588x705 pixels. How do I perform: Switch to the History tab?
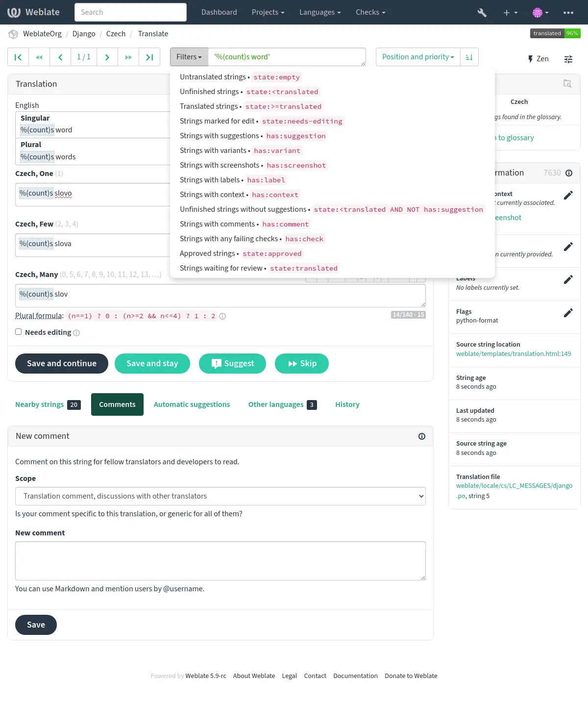click(x=347, y=404)
